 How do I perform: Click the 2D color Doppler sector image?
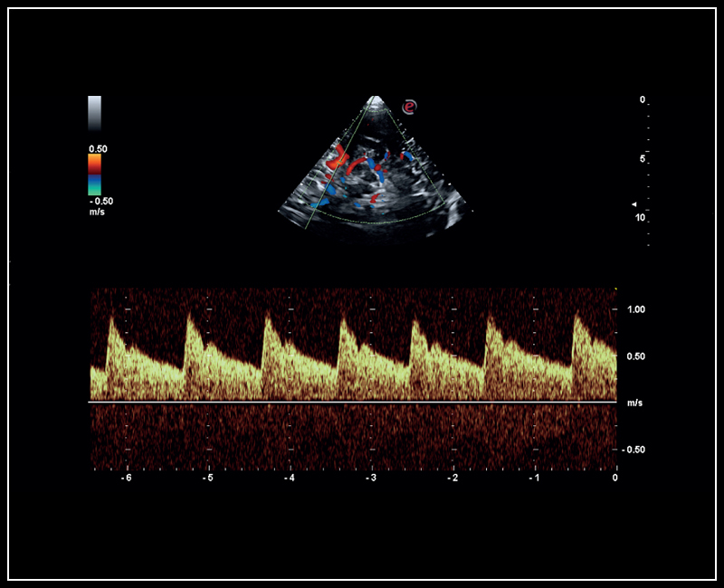pos(376,172)
